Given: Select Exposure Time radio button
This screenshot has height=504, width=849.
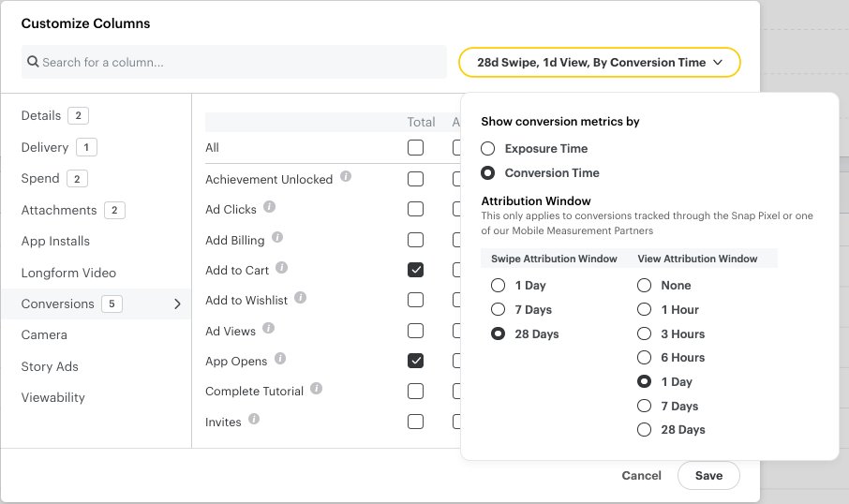Looking at the screenshot, I should click(487, 149).
